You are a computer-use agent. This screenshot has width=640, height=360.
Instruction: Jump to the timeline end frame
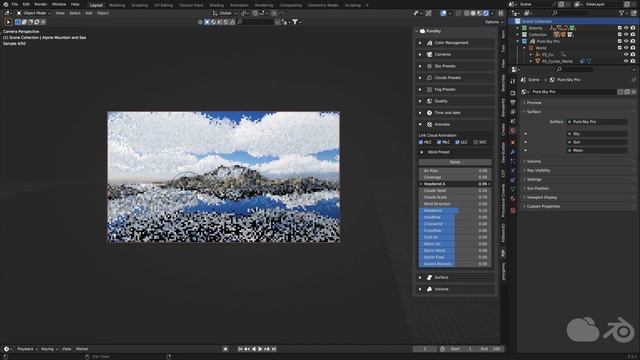pos(273,349)
